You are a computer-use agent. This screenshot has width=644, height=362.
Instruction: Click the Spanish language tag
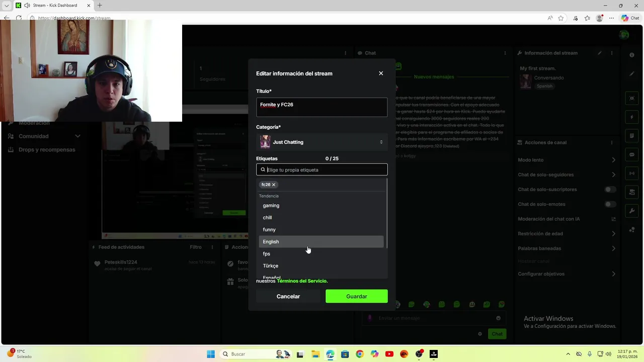click(544, 86)
